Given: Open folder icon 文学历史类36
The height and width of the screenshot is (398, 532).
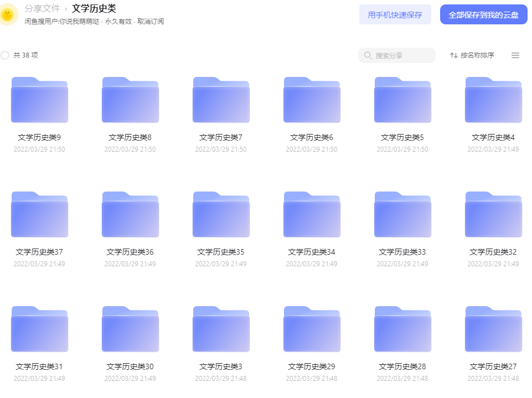Looking at the screenshot, I should [130, 214].
